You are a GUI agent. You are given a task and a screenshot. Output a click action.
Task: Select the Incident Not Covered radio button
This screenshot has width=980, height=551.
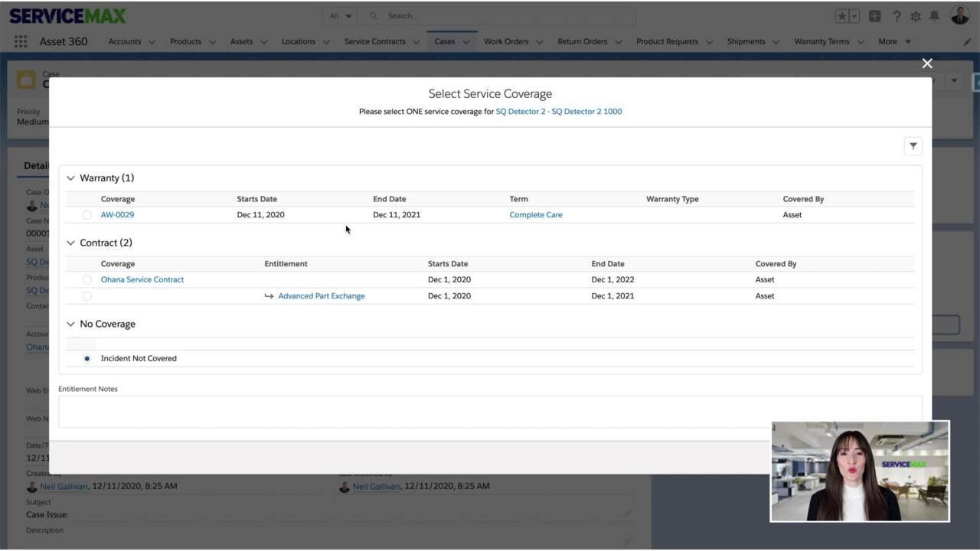87,359
